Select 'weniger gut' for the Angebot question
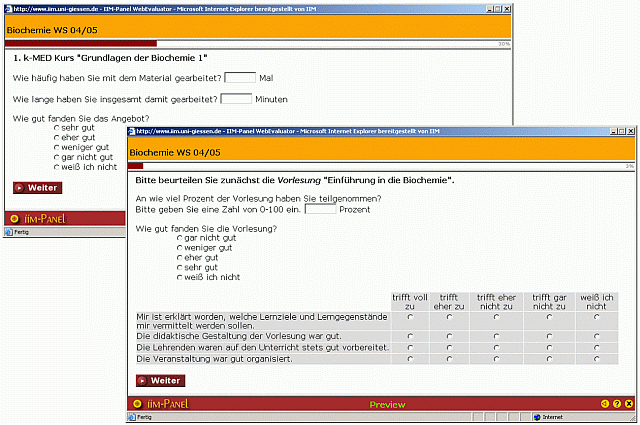The height and width of the screenshot is (425, 640). click(57, 147)
